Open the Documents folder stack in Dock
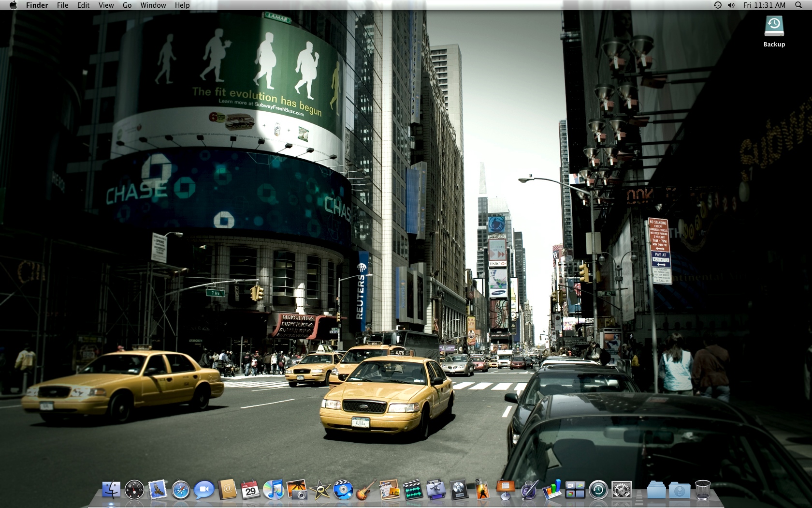Screen dimensions: 812x508 (656, 490)
